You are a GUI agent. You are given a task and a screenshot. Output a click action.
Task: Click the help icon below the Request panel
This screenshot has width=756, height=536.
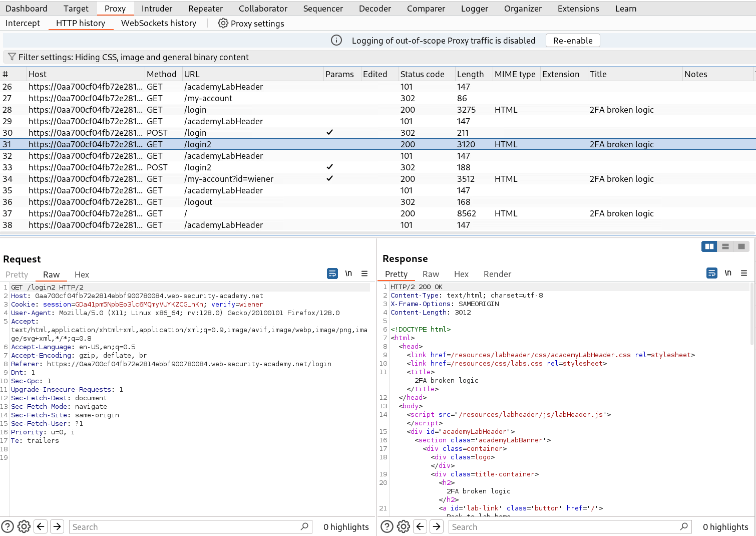(8, 526)
